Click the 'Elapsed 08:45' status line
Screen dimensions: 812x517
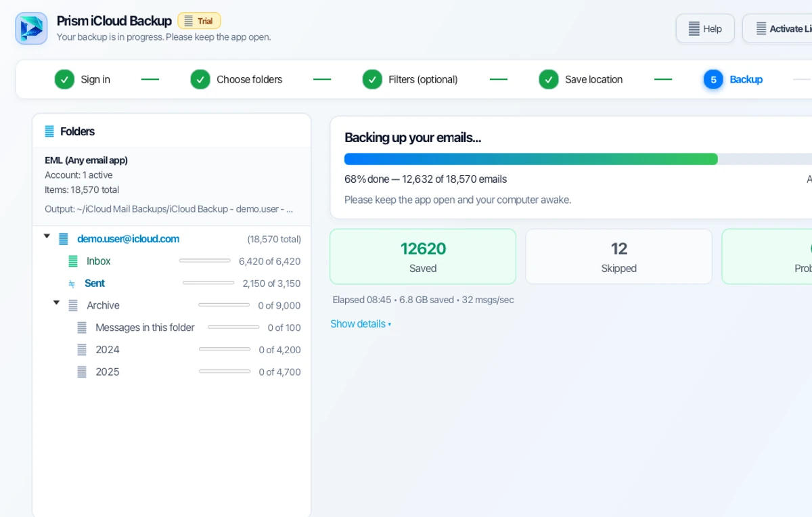(x=424, y=300)
